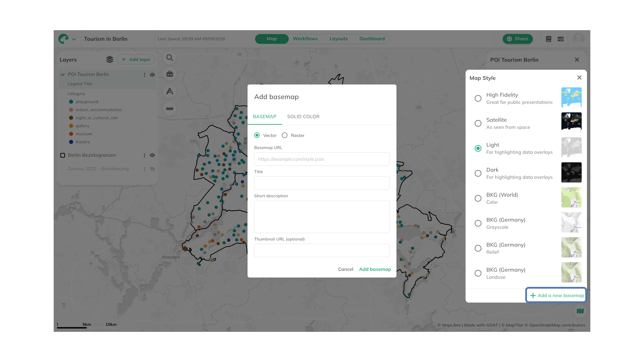Choose the Raster radio option
Image resolution: width=644 pixels, height=362 pixels.
(x=284, y=135)
